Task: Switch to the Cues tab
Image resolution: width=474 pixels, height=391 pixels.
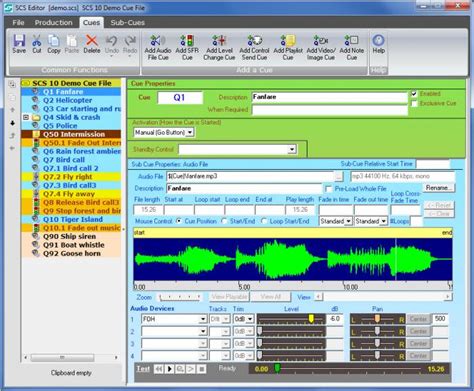Action: [91, 23]
